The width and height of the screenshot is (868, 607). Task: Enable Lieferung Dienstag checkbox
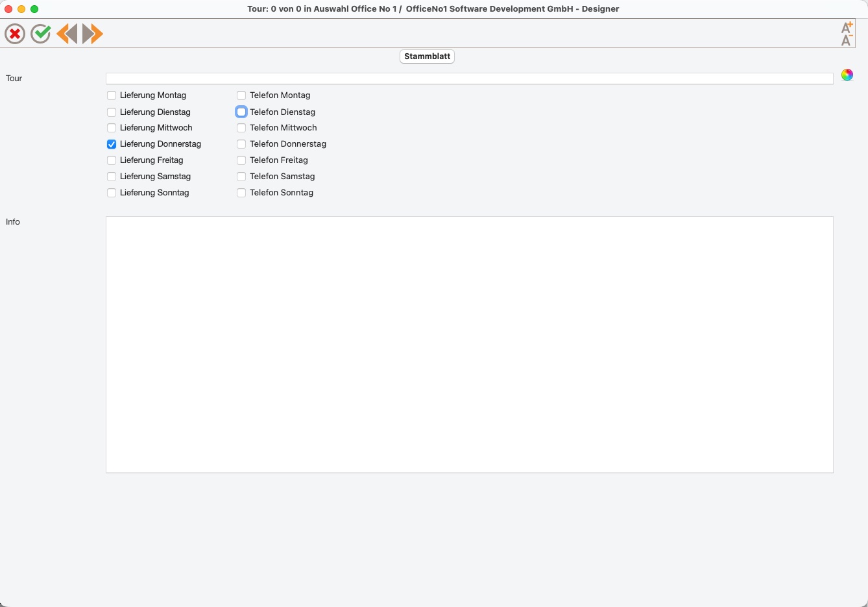pyautogui.click(x=112, y=112)
